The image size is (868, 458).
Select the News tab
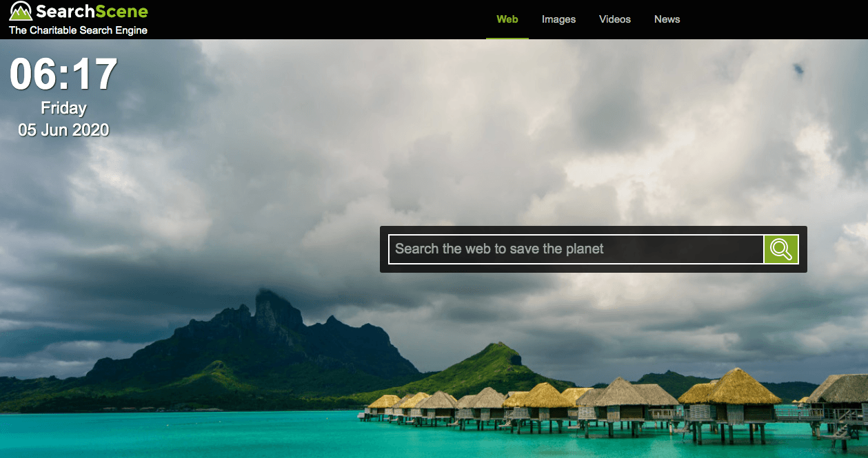(667, 19)
